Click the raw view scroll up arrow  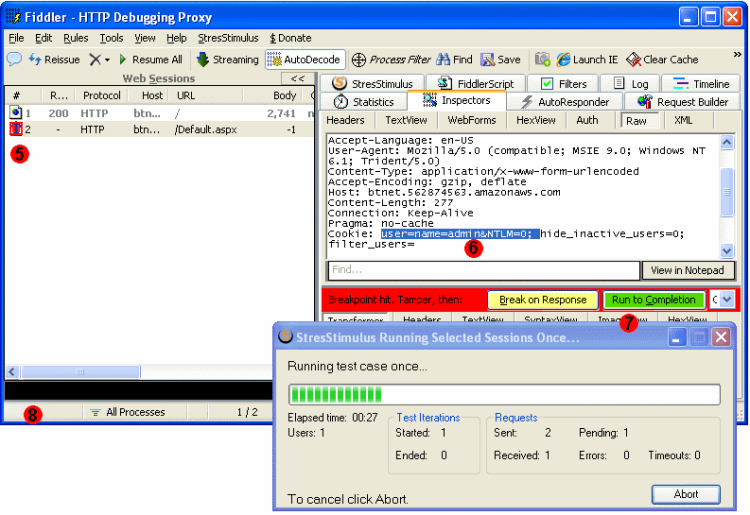point(727,142)
